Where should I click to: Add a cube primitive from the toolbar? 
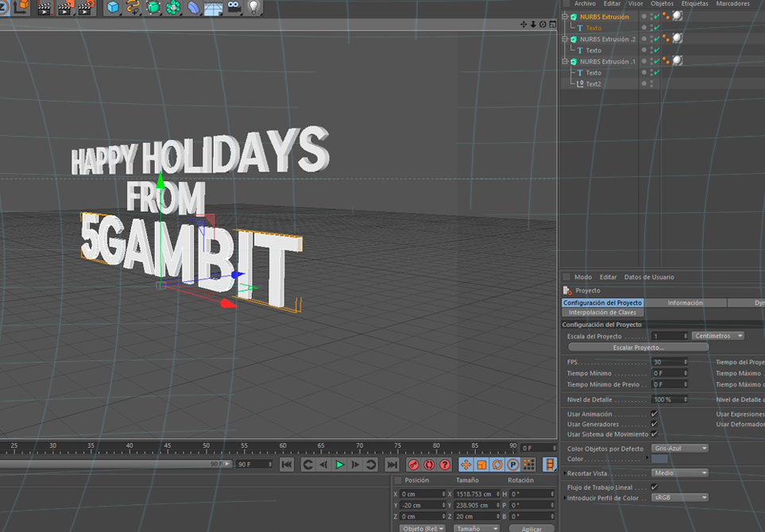point(113,8)
